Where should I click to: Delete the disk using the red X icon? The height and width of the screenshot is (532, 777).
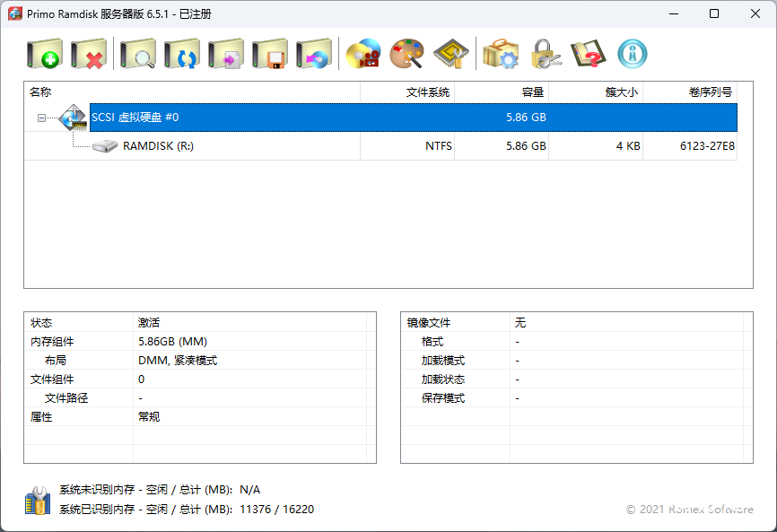coord(89,54)
